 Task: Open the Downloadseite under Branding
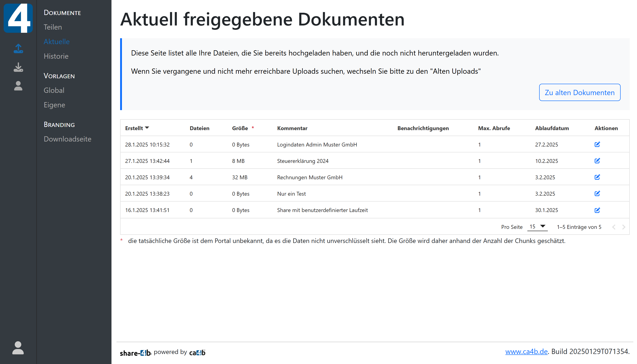point(68,139)
